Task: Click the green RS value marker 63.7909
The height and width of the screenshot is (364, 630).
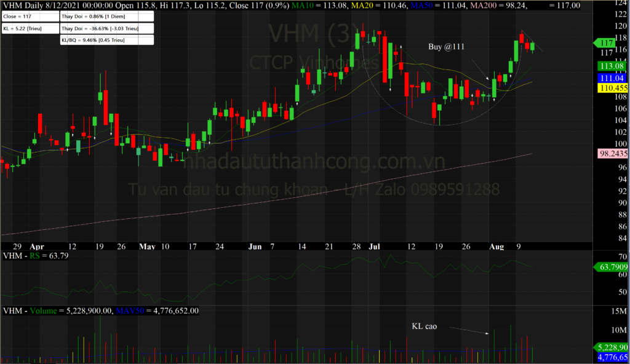Action: 610,267
